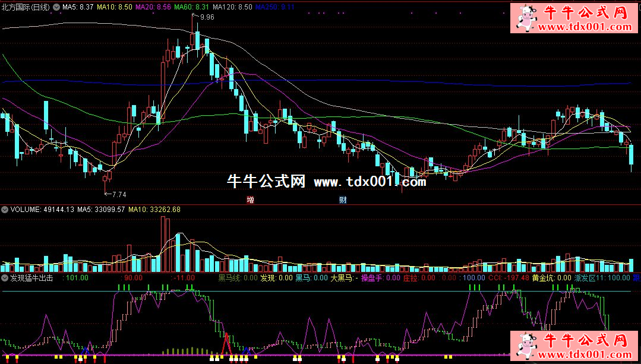The width and height of the screenshot is (641, 364).
Task: Click the MA10: 8.50 label
Action: coord(114,7)
